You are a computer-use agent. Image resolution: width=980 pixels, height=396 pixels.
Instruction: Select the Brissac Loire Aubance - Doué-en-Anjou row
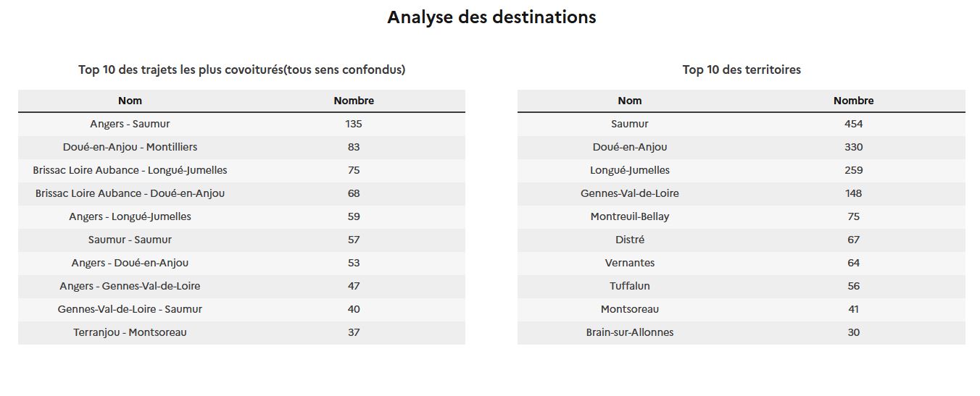pos(241,193)
